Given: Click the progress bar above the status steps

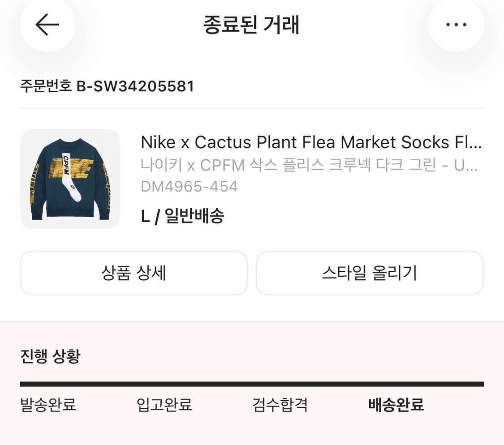Looking at the screenshot, I should [252, 383].
